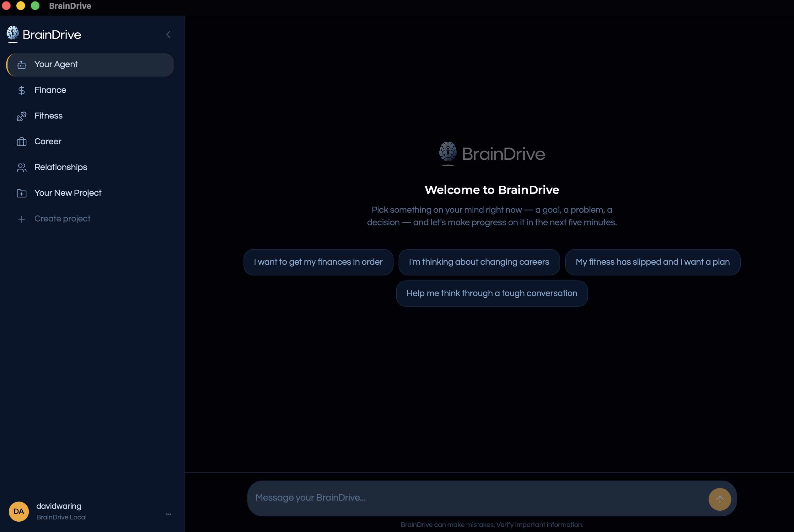The image size is (794, 532).
Task: Click the Your New Project folder icon
Action: click(22, 194)
